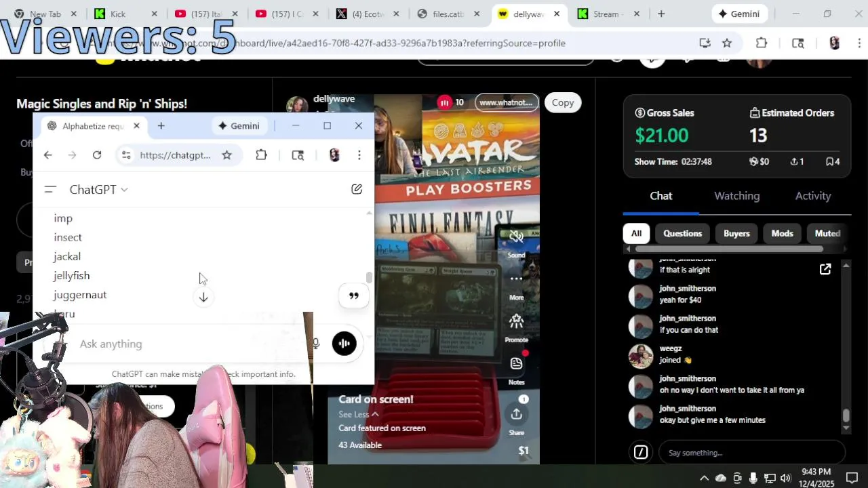
Task: Switch to the Activity tab
Action: pyautogui.click(x=813, y=196)
